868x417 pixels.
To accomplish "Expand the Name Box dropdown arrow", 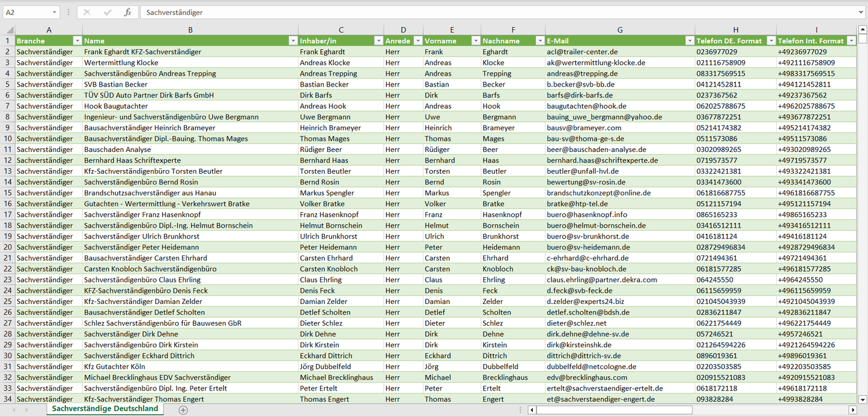I will point(54,12).
